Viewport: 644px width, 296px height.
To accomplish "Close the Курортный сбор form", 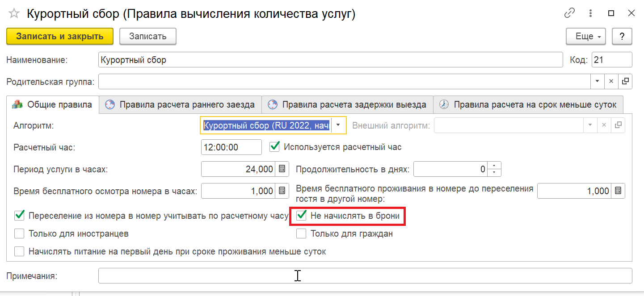I will pyautogui.click(x=631, y=13).
